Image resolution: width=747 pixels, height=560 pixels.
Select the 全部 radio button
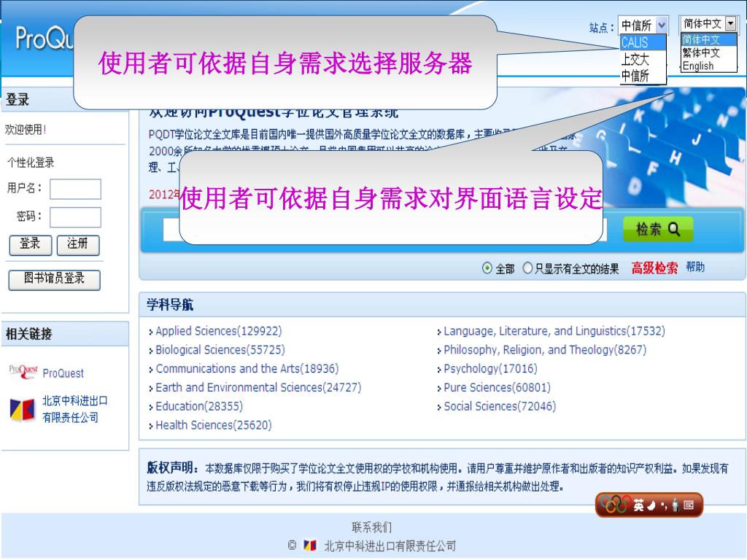pyautogui.click(x=487, y=268)
